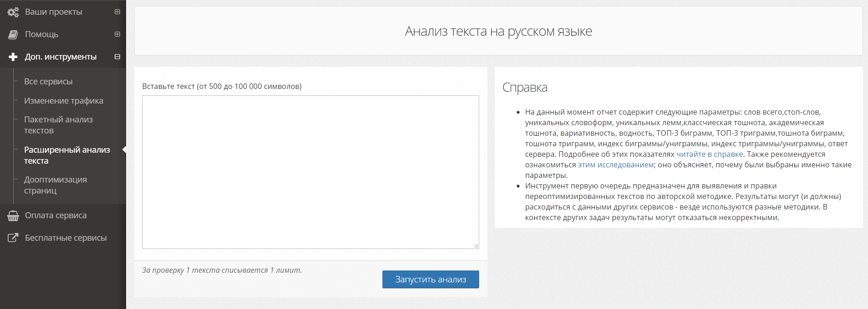868x309 pixels.
Task: Open Оплата сервиса page
Action: point(55,215)
